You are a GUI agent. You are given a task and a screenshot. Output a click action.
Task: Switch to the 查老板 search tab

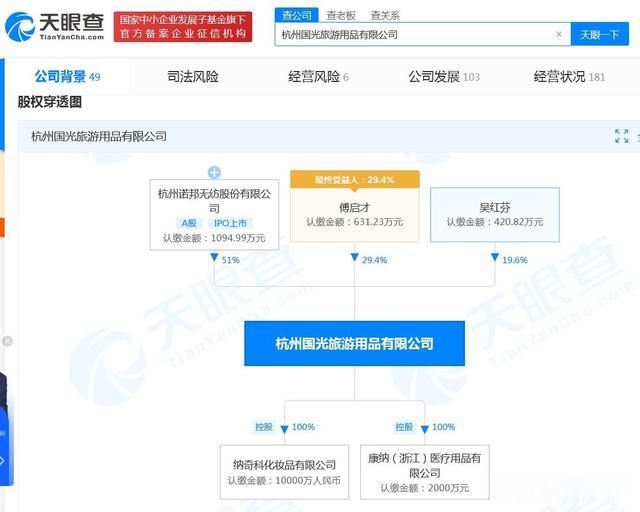pos(341,16)
